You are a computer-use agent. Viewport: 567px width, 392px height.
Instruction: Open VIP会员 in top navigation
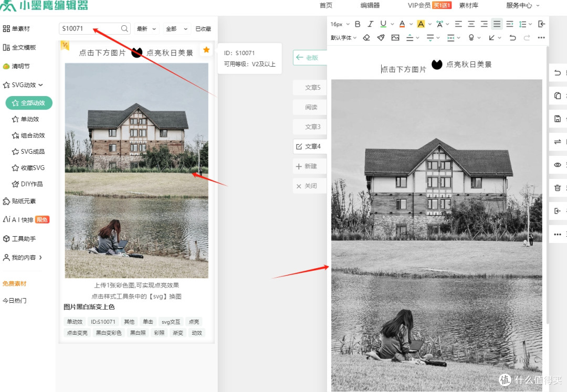pos(419,5)
